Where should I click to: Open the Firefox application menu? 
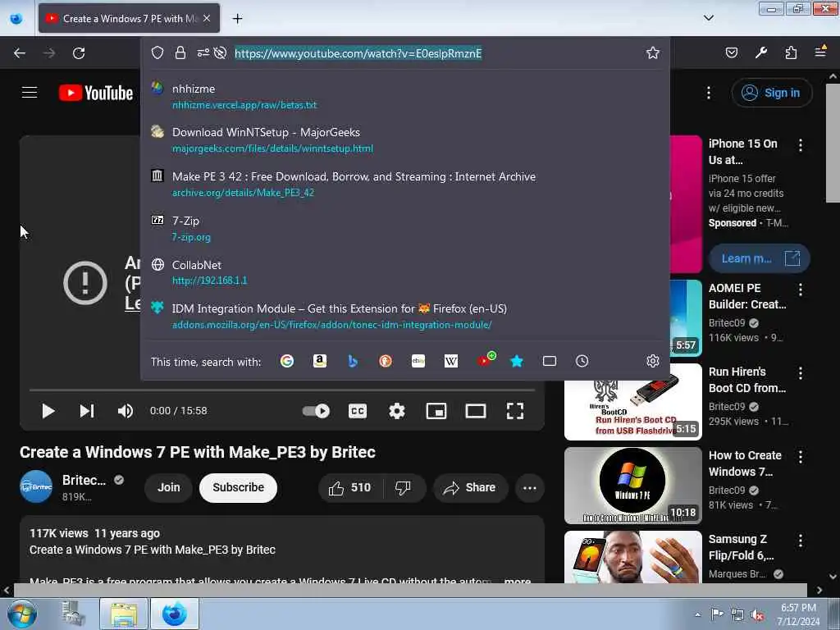[820, 52]
